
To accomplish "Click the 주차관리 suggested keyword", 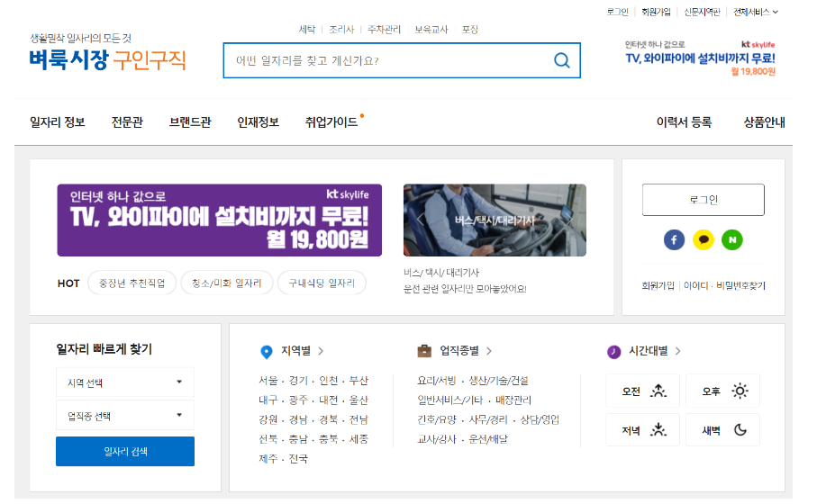I will pos(384,30).
